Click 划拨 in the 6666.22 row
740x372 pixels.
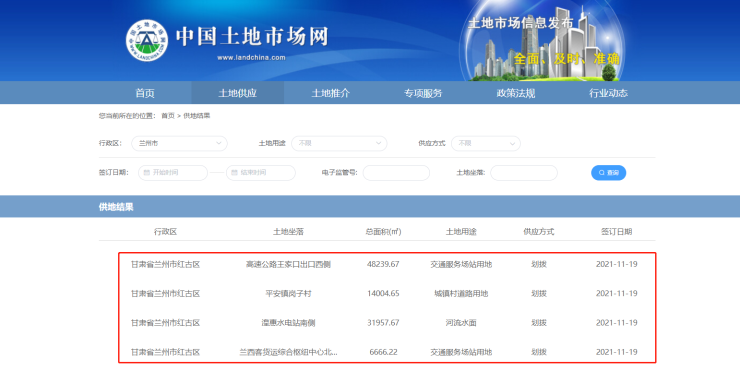pyautogui.click(x=538, y=352)
